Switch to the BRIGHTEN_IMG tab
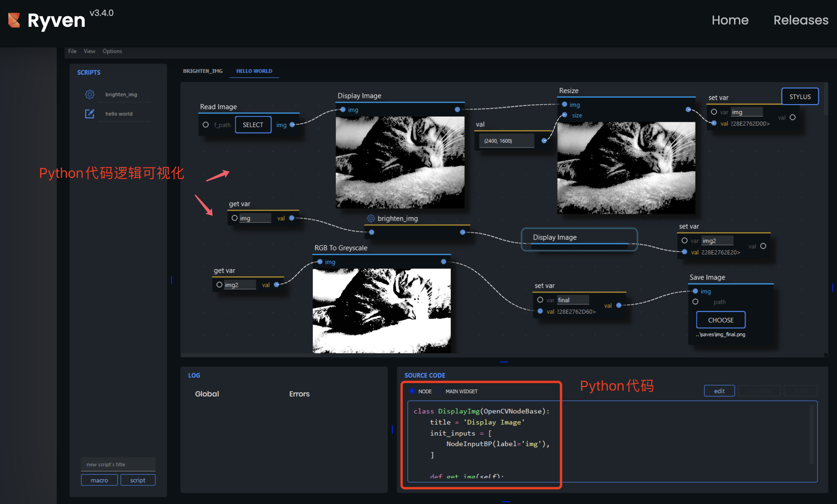 (x=203, y=71)
